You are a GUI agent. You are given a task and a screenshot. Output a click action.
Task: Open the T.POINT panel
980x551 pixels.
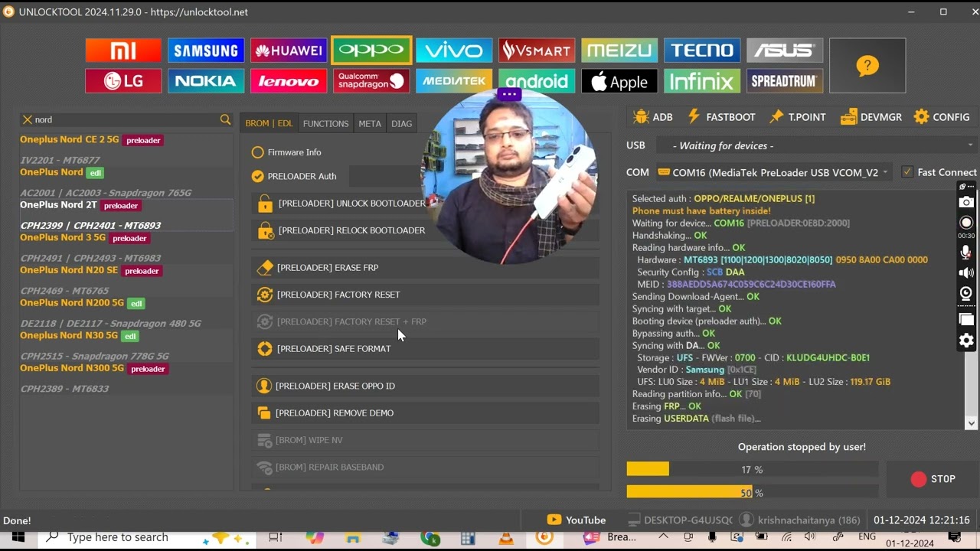click(798, 117)
